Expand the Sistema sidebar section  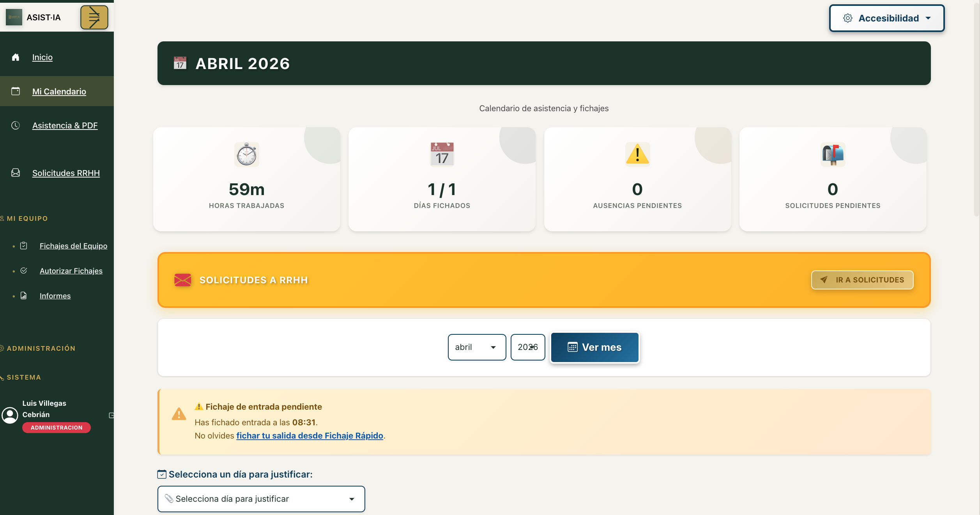point(24,377)
